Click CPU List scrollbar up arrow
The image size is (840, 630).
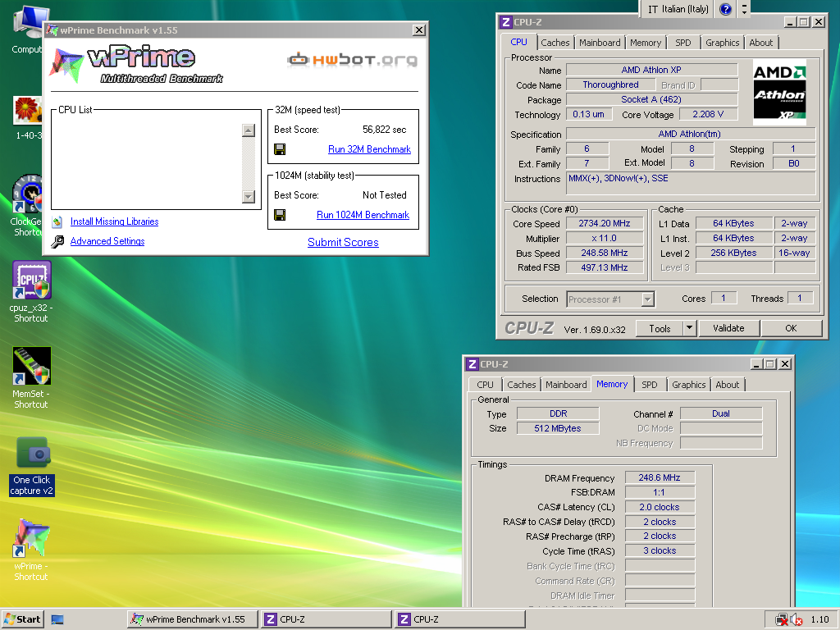click(x=248, y=130)
